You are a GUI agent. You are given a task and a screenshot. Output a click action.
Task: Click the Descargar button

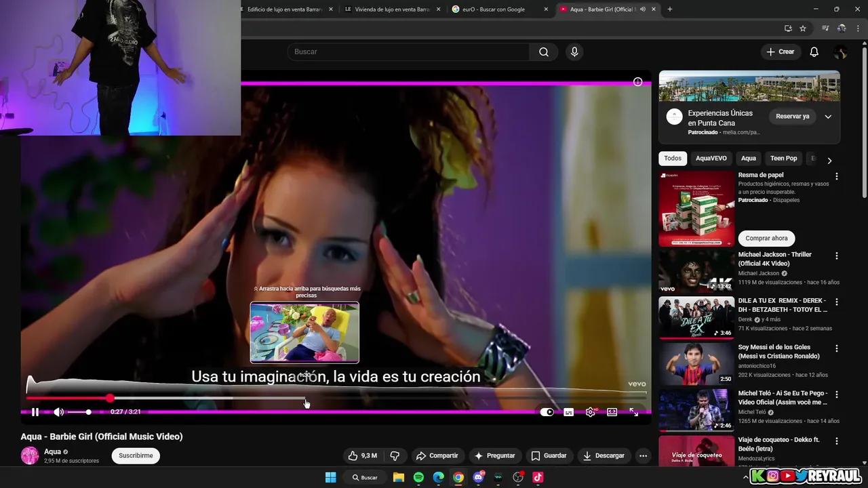(604, 455)
